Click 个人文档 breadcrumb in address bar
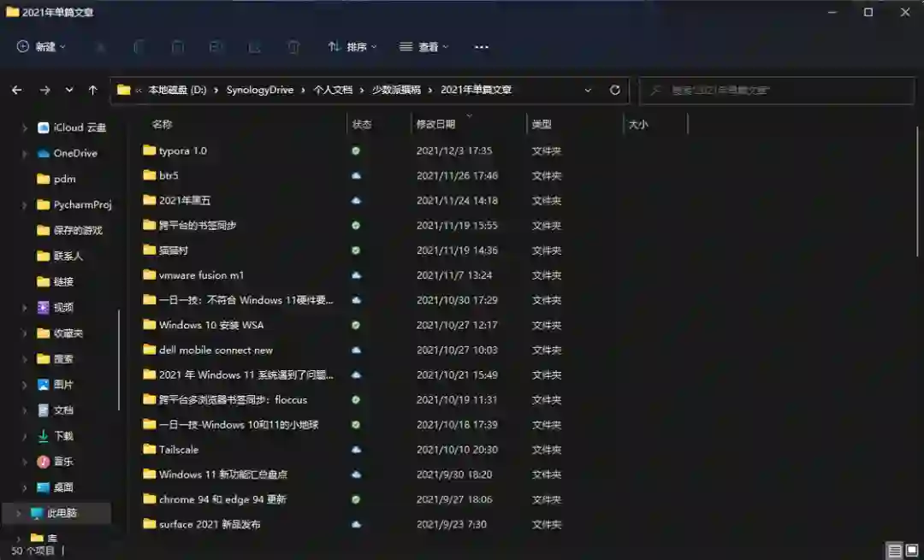 point(333,90)
